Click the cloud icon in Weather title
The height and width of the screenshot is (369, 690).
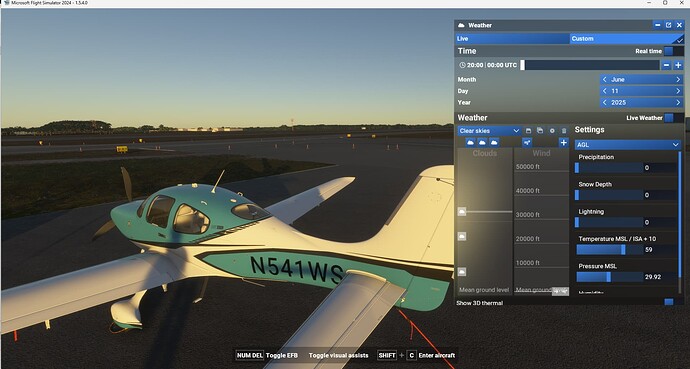[461, 26]
